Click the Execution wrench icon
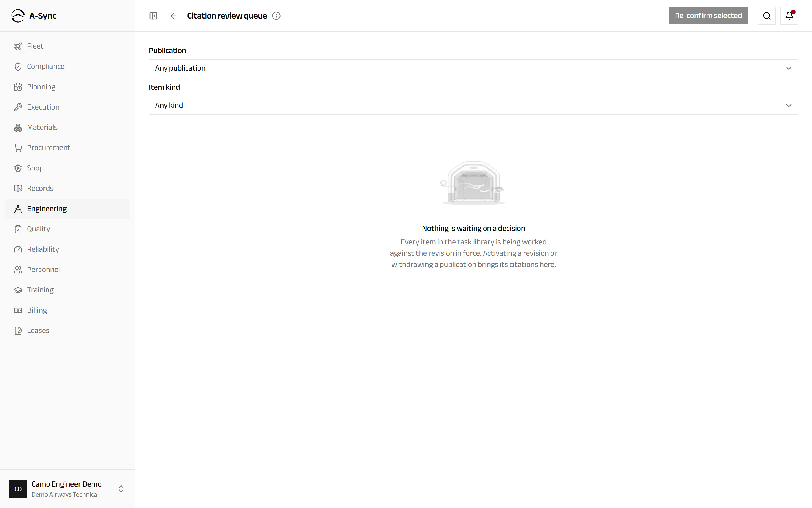The width and height of the screenshot is (812, 508). pos(18,107)
